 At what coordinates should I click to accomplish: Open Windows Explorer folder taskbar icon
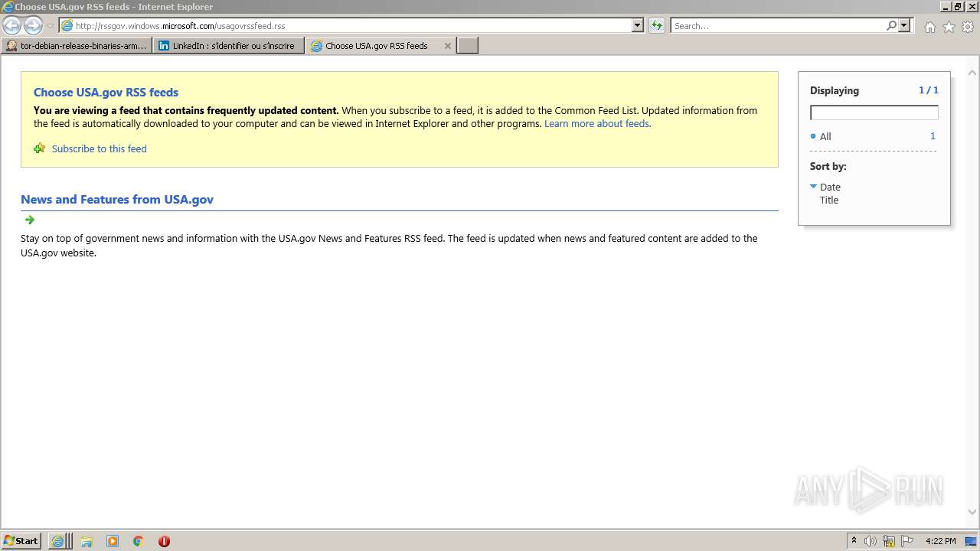87,541
